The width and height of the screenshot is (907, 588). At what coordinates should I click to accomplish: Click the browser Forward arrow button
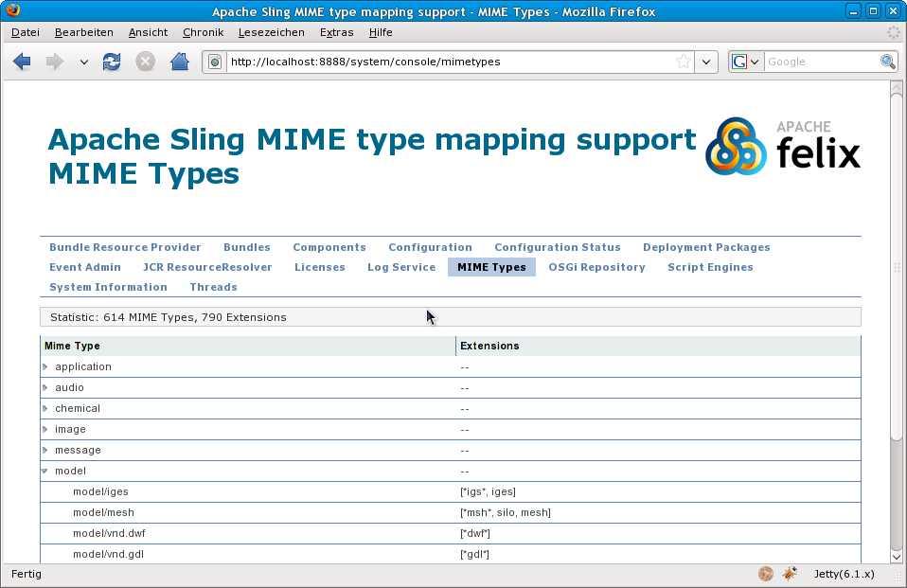54,62
